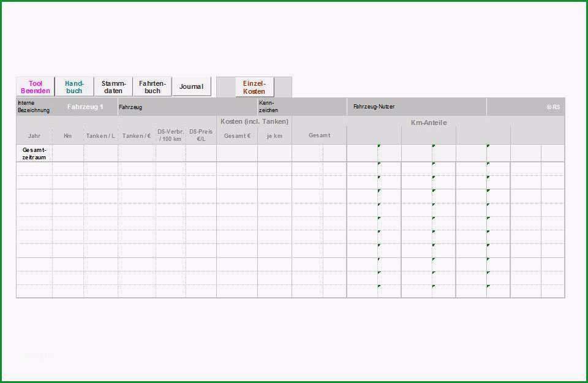This screenshot has height=383, width=588.
Task: Click the Tanken / € column header
Action: (137, 136)
